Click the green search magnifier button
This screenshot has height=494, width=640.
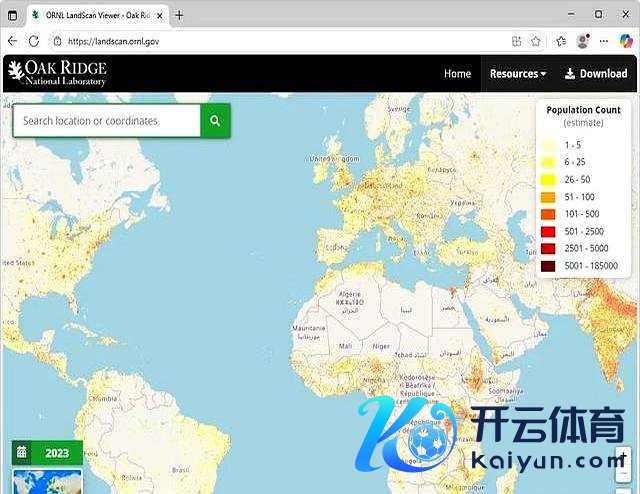215,121
